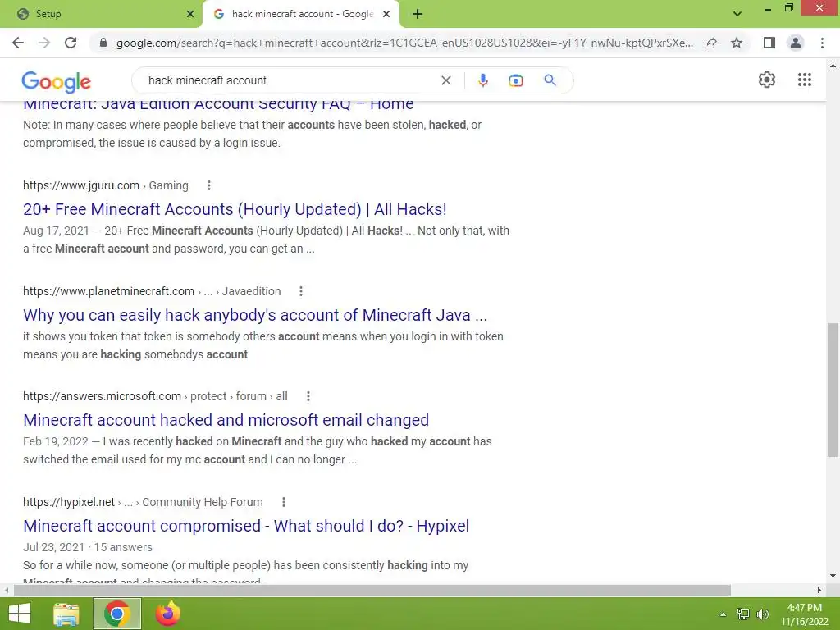
Task: Open File Explorer from the taskbar
Action: point(66,614)
